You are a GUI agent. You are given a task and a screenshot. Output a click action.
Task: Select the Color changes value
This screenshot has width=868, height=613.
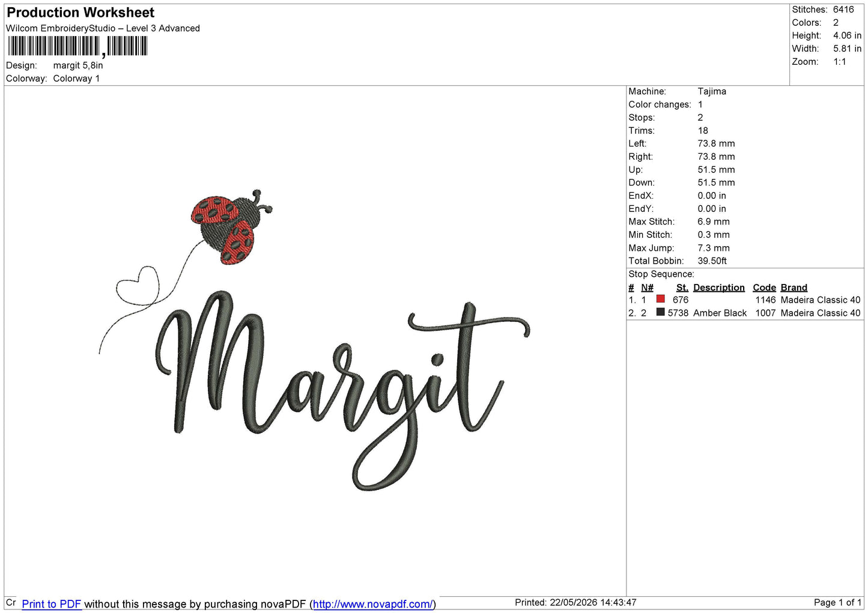click(700, 104)
